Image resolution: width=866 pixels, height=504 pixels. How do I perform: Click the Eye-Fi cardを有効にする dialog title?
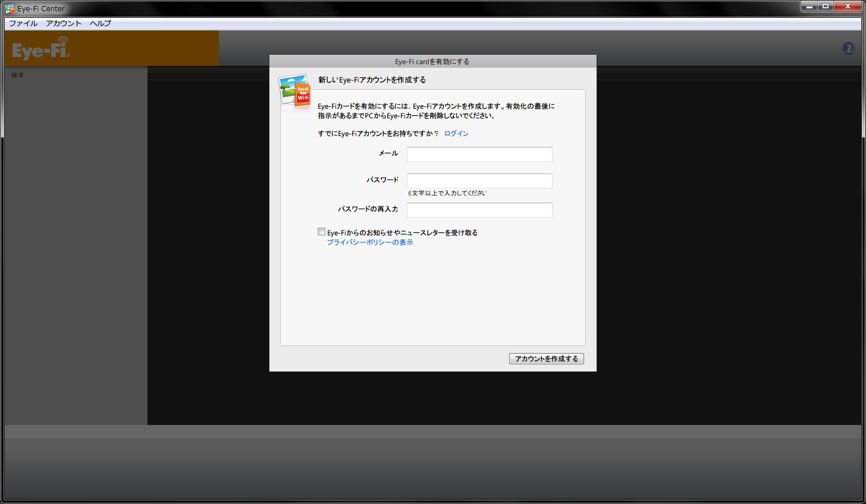point(432,62)
